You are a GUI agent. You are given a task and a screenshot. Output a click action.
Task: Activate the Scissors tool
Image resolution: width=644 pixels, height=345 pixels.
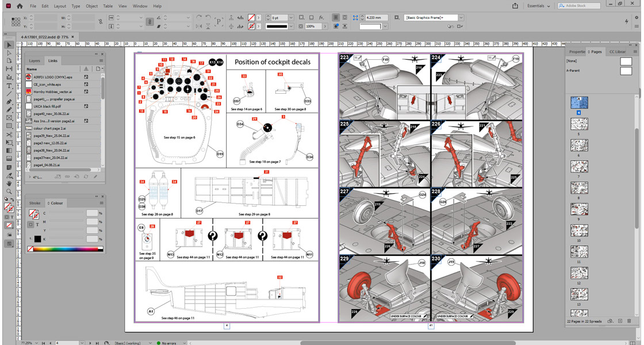pyautogui.click(x=9, y=135)
